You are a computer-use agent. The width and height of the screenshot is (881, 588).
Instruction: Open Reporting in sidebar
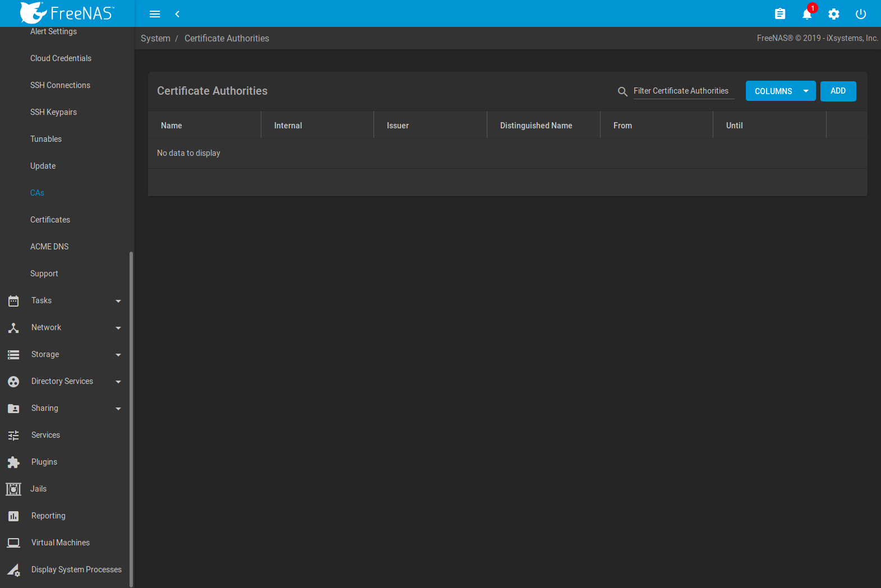point(48,516)
